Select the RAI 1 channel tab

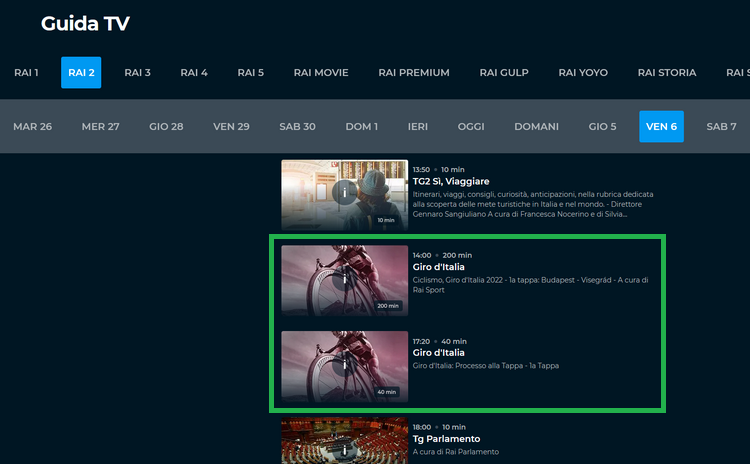click(x=26, y=73)
